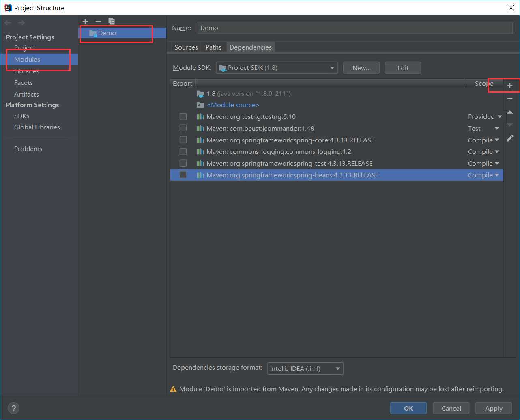The image size is (520, 420).
Task: Click the spring-test library icon
Action: click(x=200, y=164)
